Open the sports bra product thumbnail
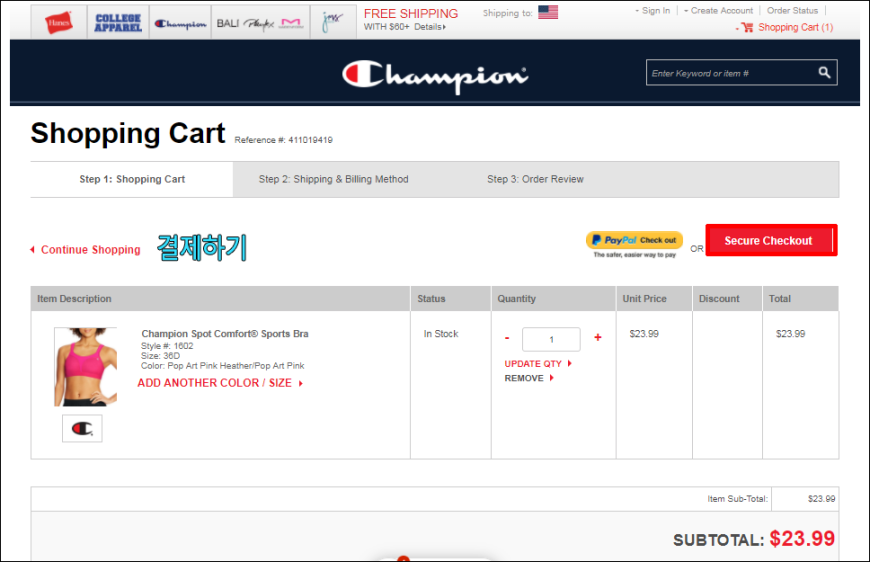 (85, 367)
